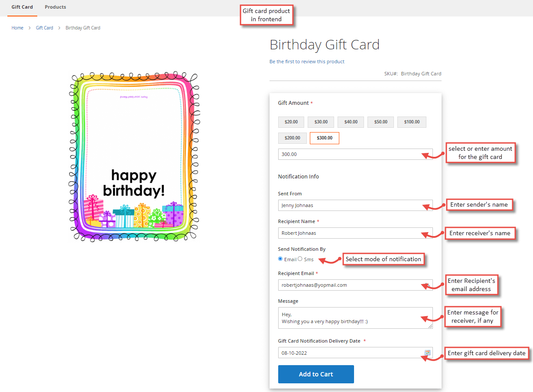
Task: Choose the $100.00 gift amount
Action: pos(412,122)
